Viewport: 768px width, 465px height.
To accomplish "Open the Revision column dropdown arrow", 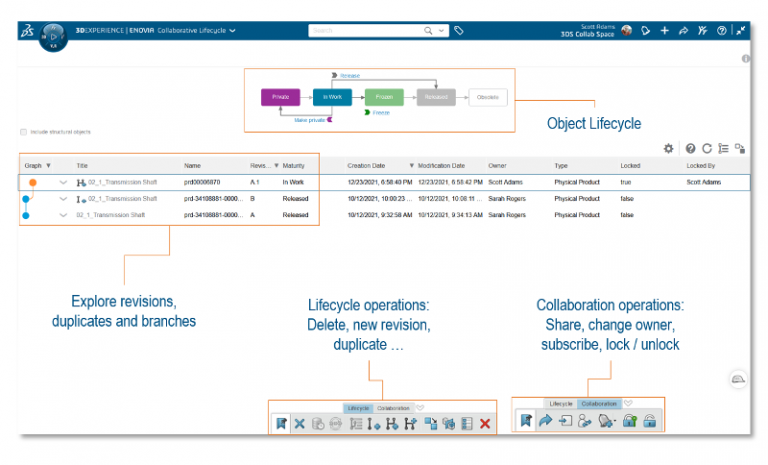I will pos(276,166).
